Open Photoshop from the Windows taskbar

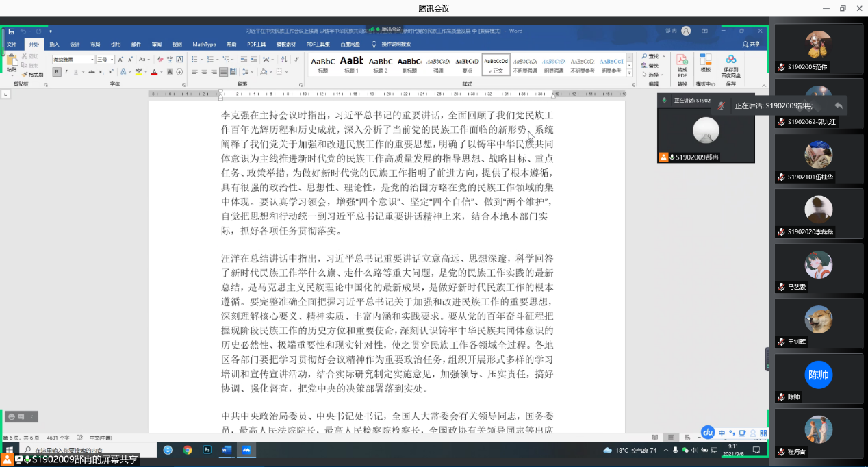coord(207,450)
